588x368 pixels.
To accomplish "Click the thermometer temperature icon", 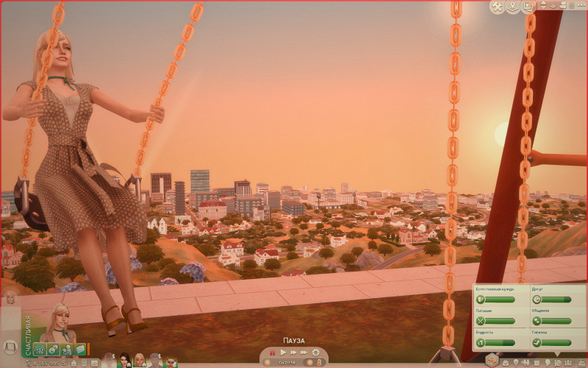I will click(320, 362).
